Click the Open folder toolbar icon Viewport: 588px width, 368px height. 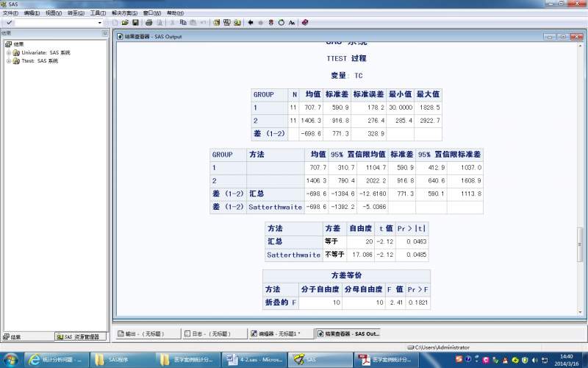[125, 23]
